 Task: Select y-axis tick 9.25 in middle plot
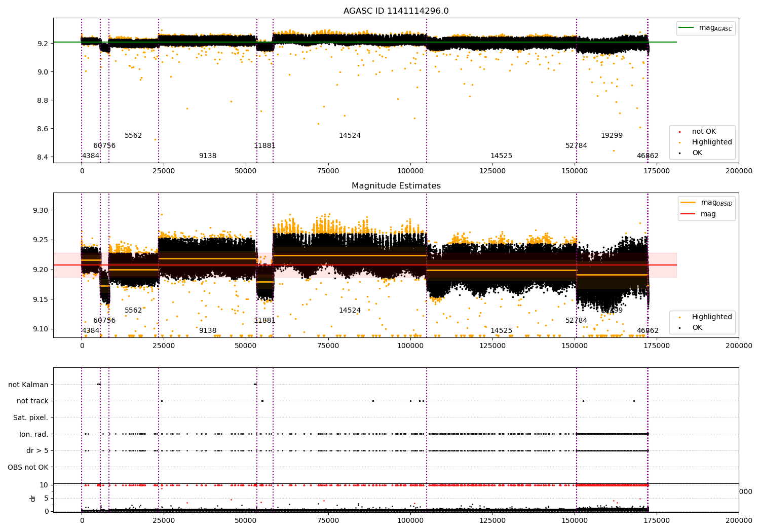pyautogui.click(x=41, y=240)
